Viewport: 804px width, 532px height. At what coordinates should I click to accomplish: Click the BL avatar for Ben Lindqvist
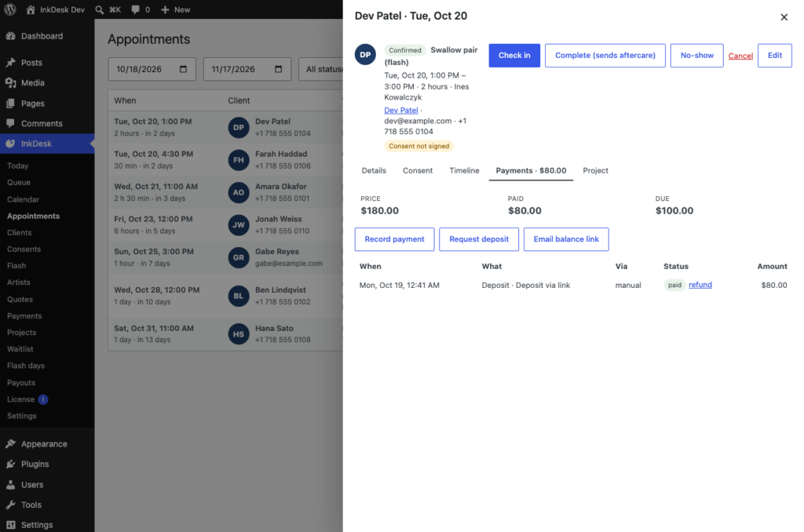239,296
